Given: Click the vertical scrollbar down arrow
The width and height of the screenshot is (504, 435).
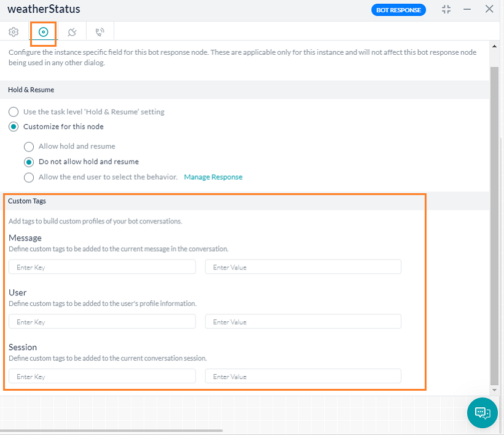Looking at the screenshot, I should click(495, 390).
